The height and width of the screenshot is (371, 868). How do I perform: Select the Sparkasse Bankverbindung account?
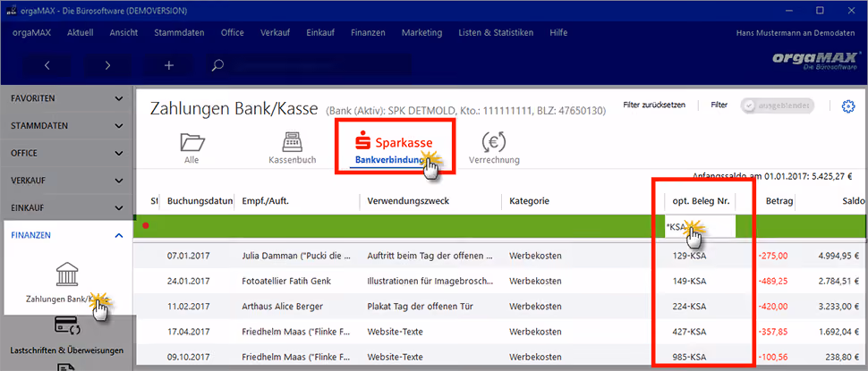coord(393,148)
